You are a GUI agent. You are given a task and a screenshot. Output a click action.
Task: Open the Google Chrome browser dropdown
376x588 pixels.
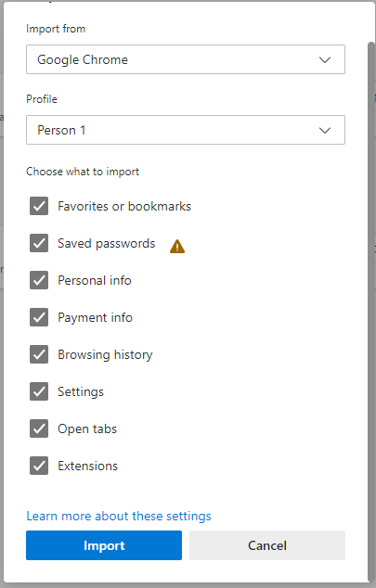(x=186, y=59)
